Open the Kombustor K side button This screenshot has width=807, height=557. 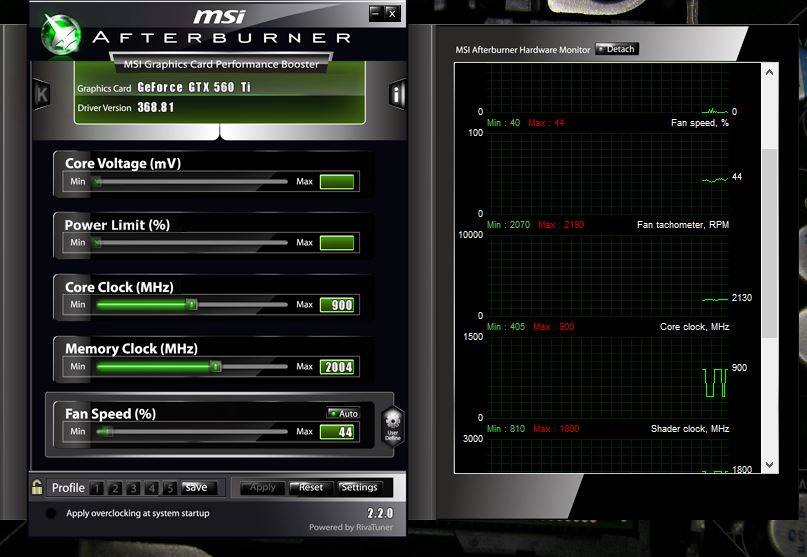click(x=42, y=94)
